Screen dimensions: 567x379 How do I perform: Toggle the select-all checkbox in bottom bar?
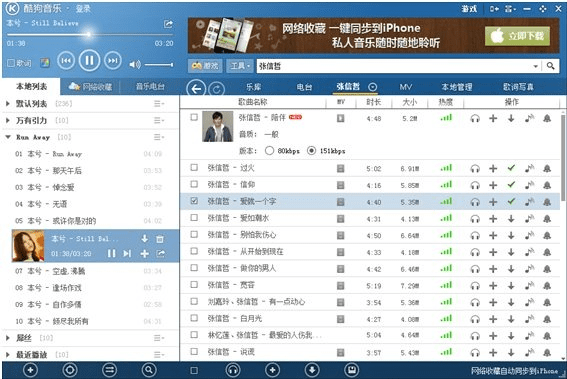(x=194, y=370)
